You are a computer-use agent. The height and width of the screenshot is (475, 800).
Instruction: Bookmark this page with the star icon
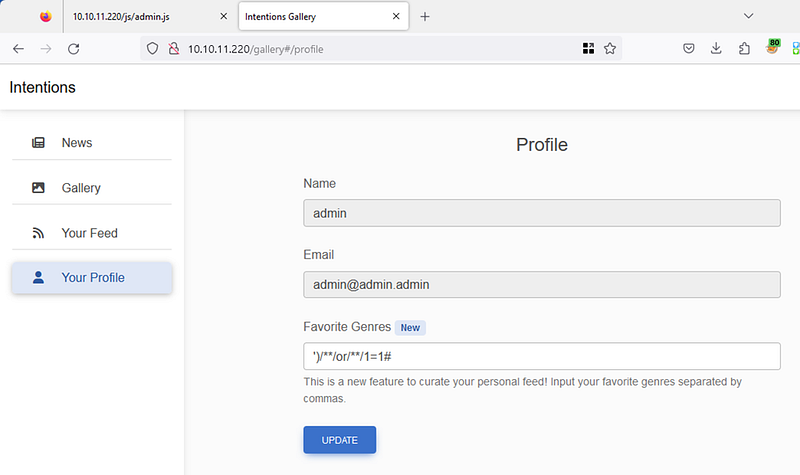610,48
